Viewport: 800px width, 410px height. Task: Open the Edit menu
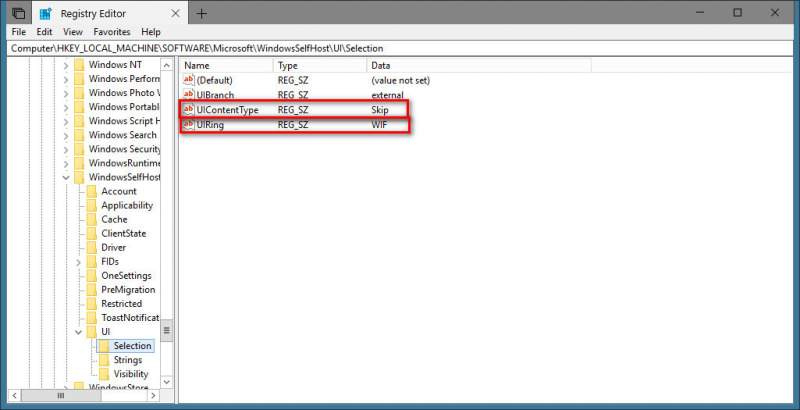click(x=44, y=32)
